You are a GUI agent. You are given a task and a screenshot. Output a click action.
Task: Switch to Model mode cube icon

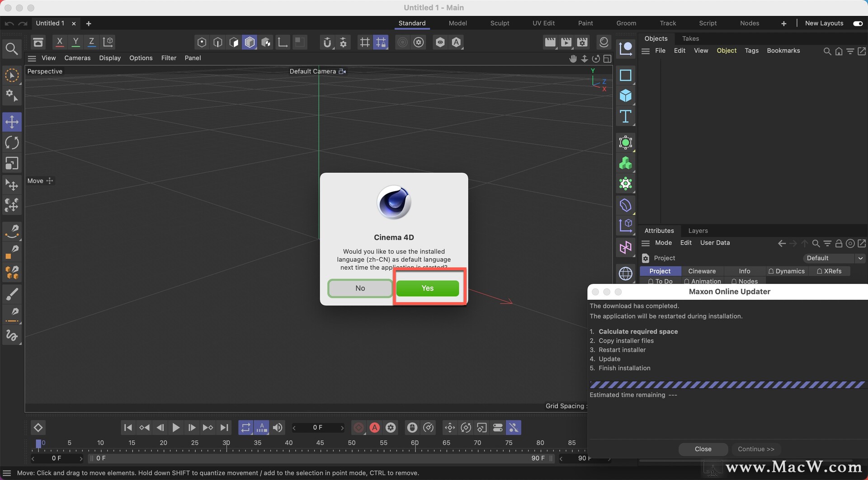pyautogui.click(x=250, y=42)
